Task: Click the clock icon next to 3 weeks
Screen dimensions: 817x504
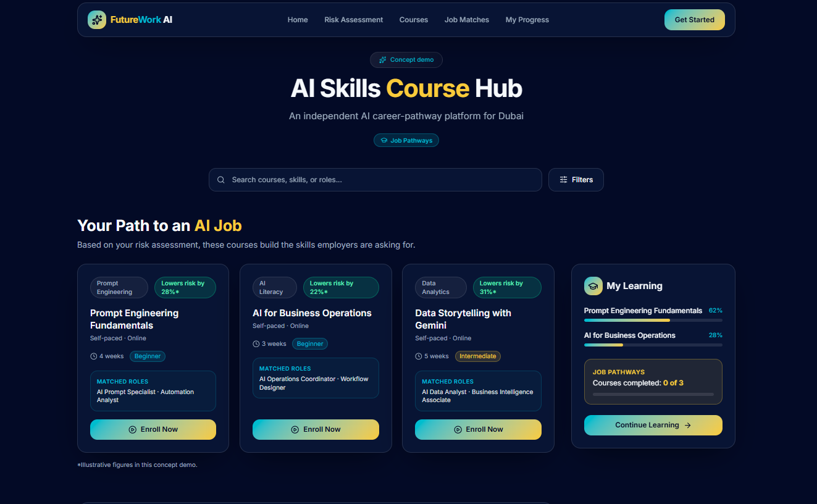Action: (256, 344)
